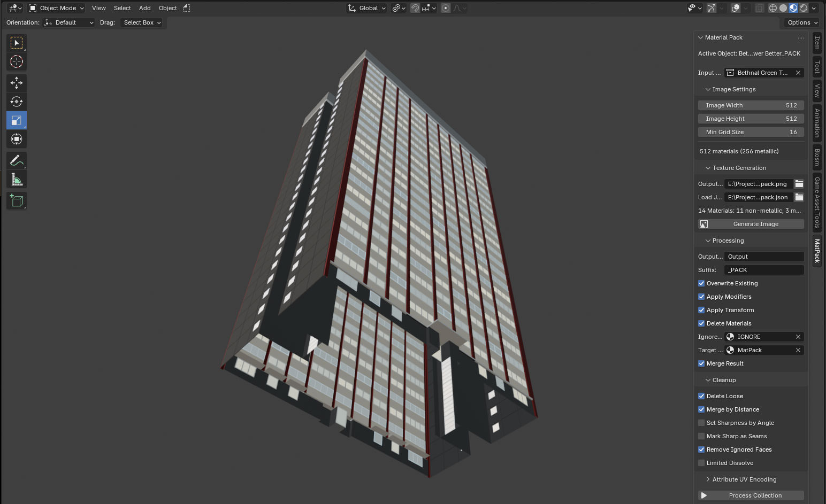Choose the Annotate tool
The image size is (826, 504).
point(17,161)
